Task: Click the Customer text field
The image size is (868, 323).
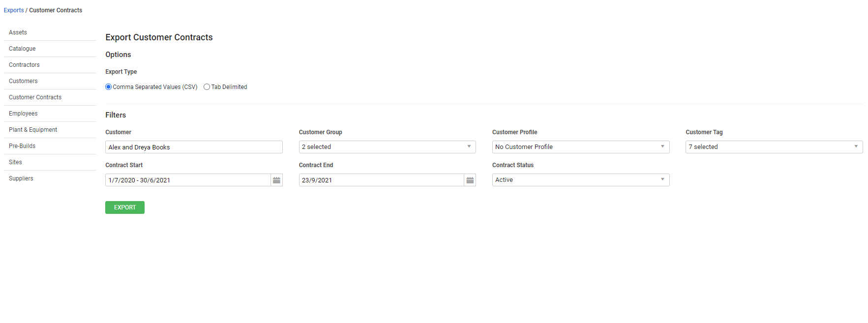Action: (x=194, y=147)
